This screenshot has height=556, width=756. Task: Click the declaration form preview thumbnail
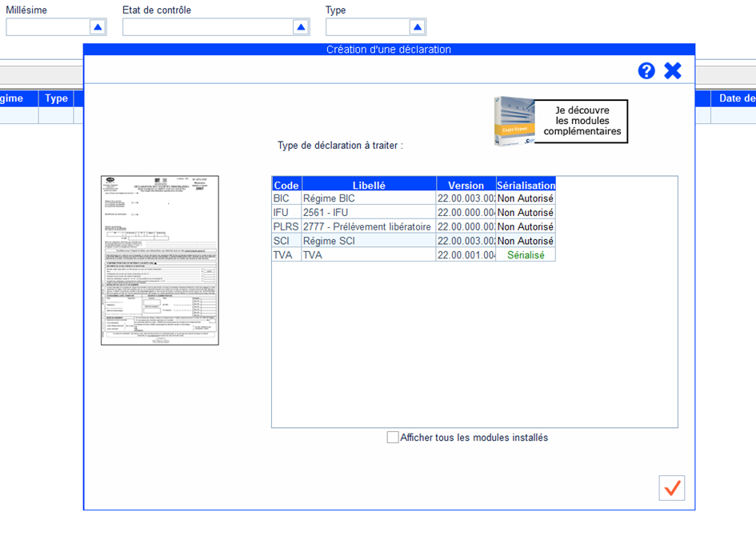(x=160, y=260)
